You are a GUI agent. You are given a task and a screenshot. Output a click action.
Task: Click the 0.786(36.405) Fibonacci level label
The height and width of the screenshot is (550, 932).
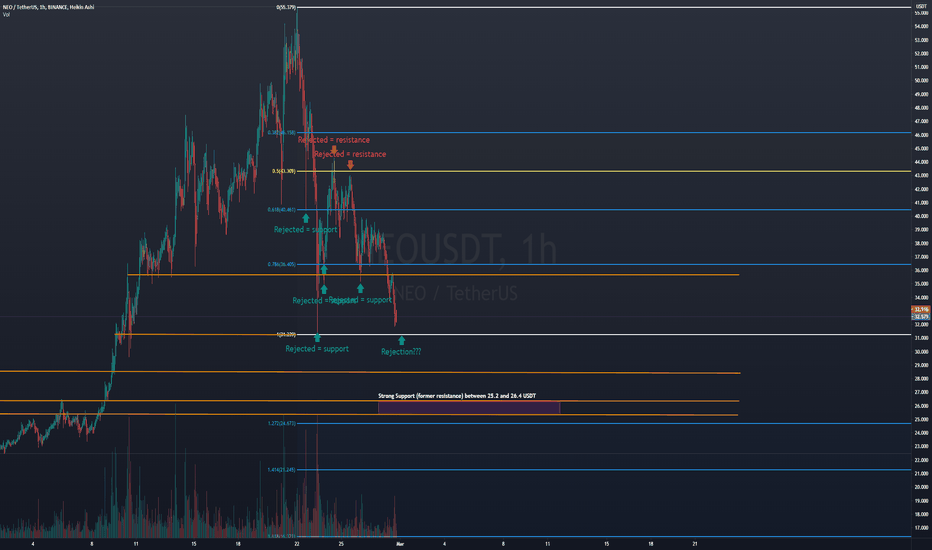pos(282,264)
